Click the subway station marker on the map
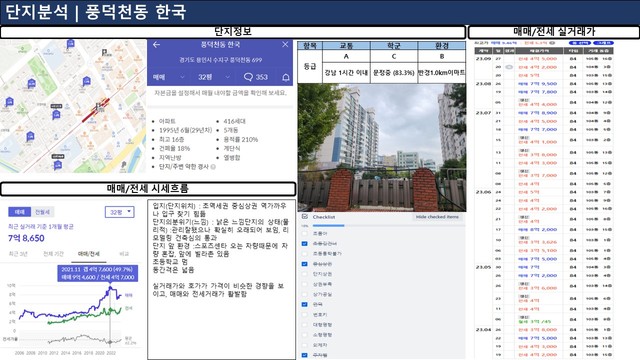Image resolution: width=640 pixels, height=360 pixels. (x=98, y=107)
